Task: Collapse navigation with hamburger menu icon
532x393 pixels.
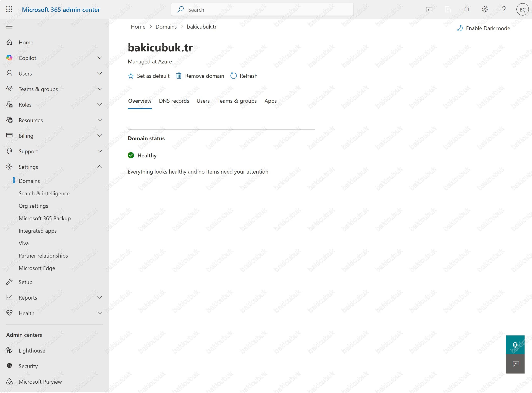Action: coord(9,27)
